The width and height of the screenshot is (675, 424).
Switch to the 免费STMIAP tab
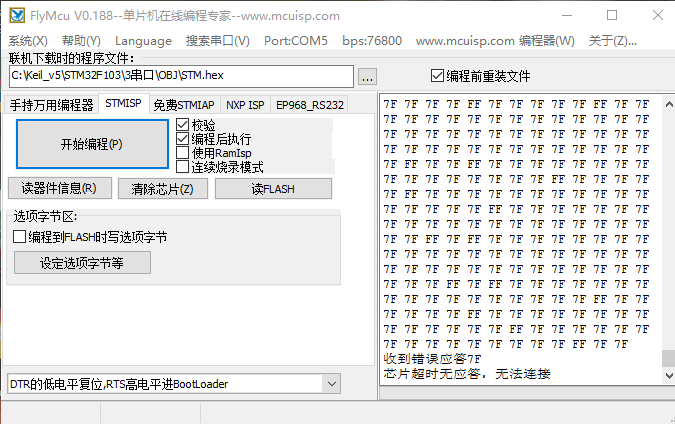(x=184, y=105)
